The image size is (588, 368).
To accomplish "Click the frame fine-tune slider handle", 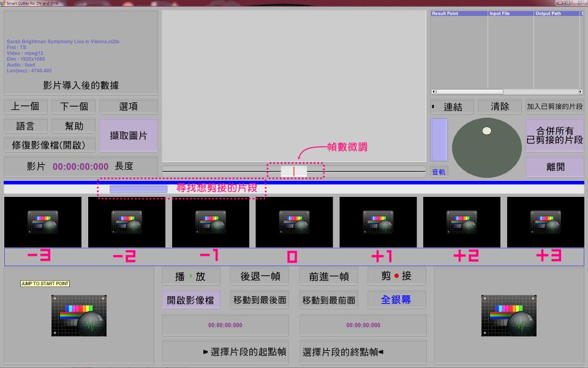I will 294,171.
